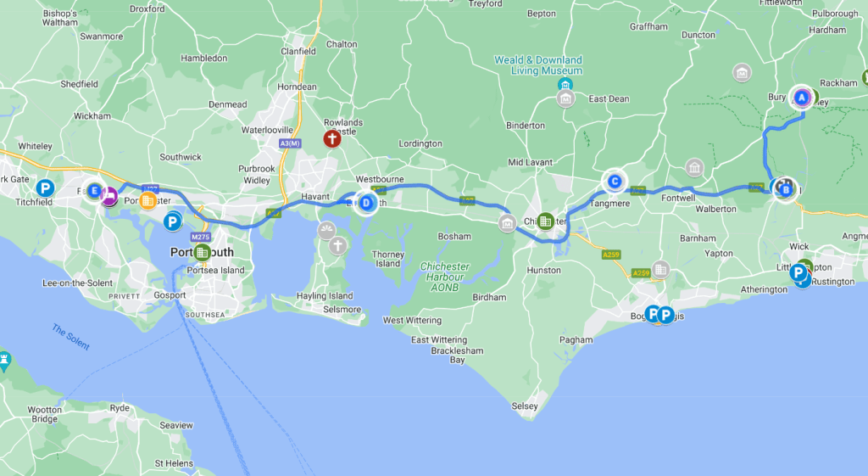The height and width of the screenshot is (476, 868).
Task: Open the purple hotel bed marker
Action: [109, 196]
